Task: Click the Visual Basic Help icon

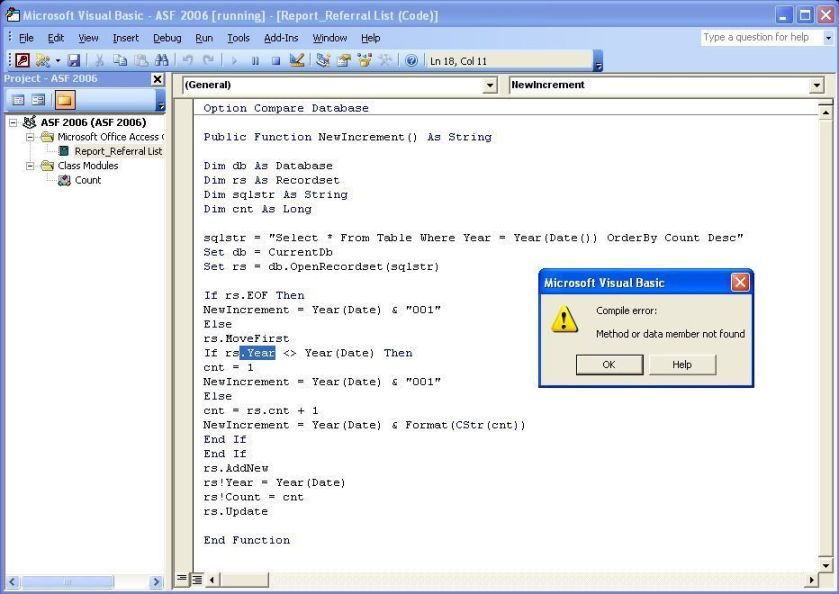Action: [411, 60]
